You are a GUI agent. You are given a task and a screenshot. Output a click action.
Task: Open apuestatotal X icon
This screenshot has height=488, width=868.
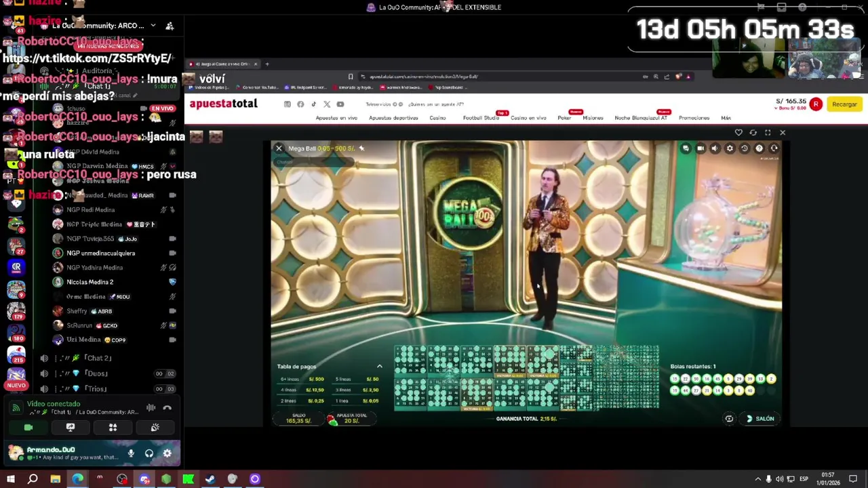coord(327,104)
